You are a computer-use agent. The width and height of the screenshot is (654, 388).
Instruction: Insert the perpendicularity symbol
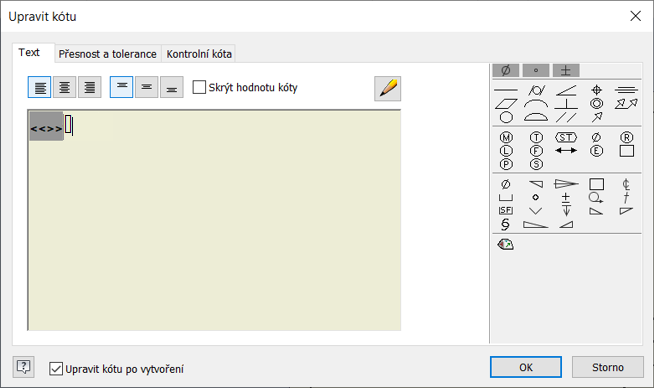click(566, 103)
